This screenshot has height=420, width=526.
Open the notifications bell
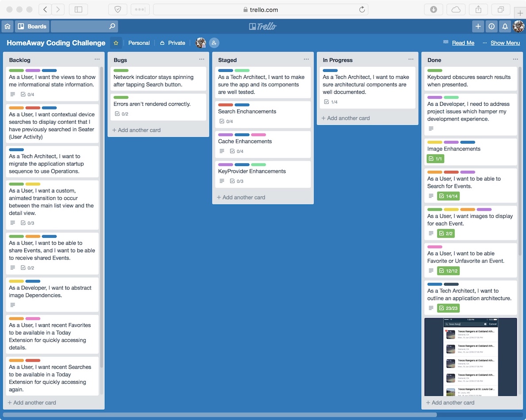(x=505, y=26)
